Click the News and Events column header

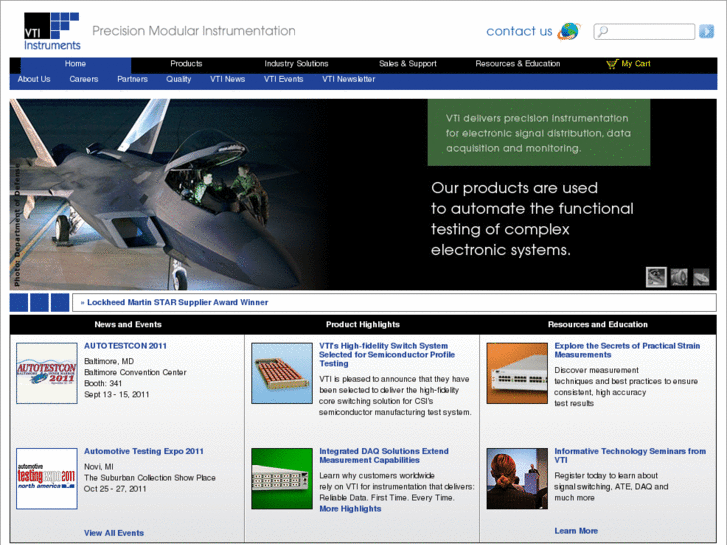coord(128,325)
